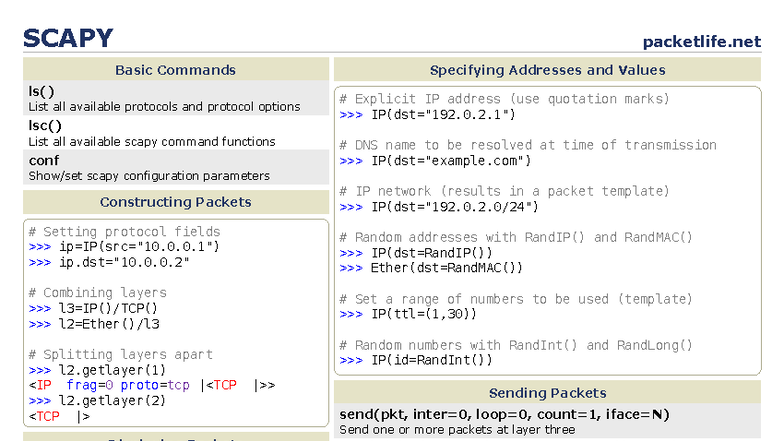Open the packetlife.net link
The height and width of the screenshot is (441, 784).
tap(702, 42)
